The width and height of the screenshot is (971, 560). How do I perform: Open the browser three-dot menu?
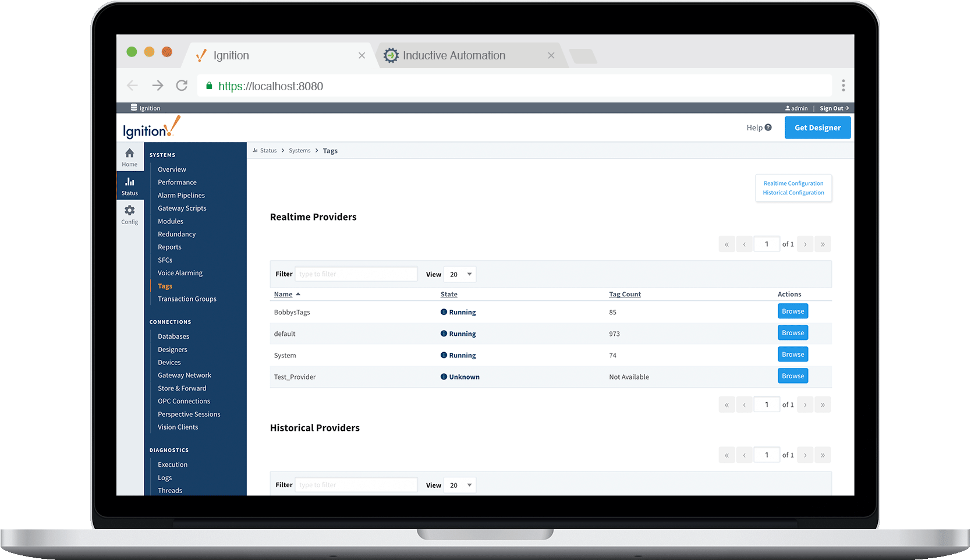tap(843, 86)
